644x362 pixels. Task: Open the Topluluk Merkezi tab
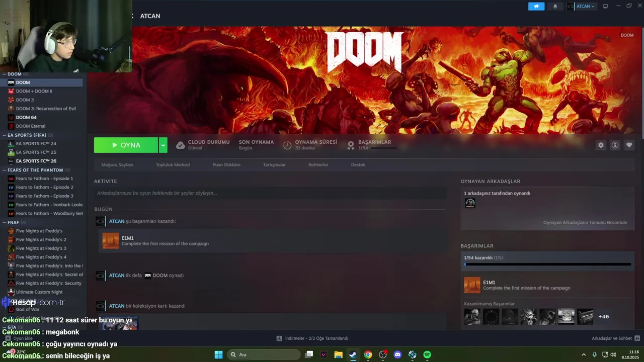[173, 165]
